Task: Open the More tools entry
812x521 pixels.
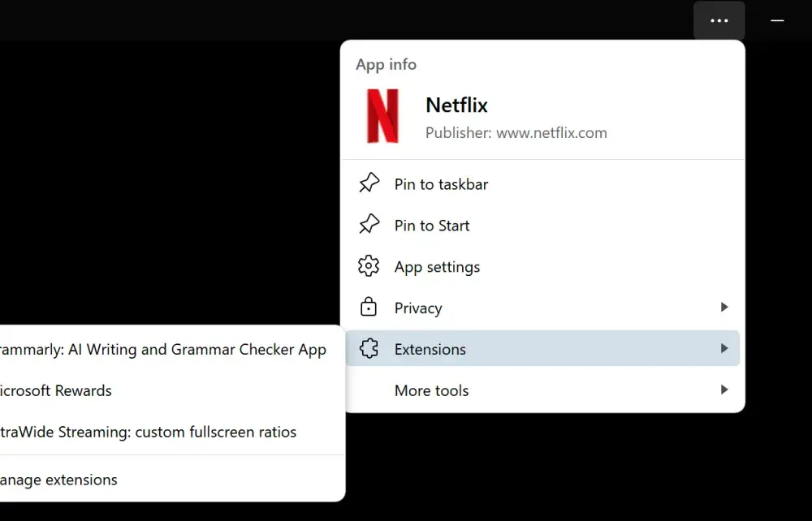Action: click(542, 390)
